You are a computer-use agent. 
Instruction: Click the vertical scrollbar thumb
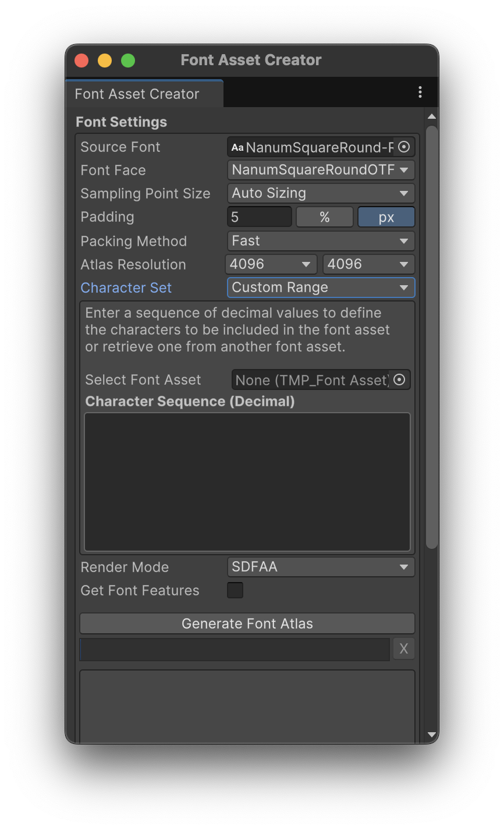point(431,337)
